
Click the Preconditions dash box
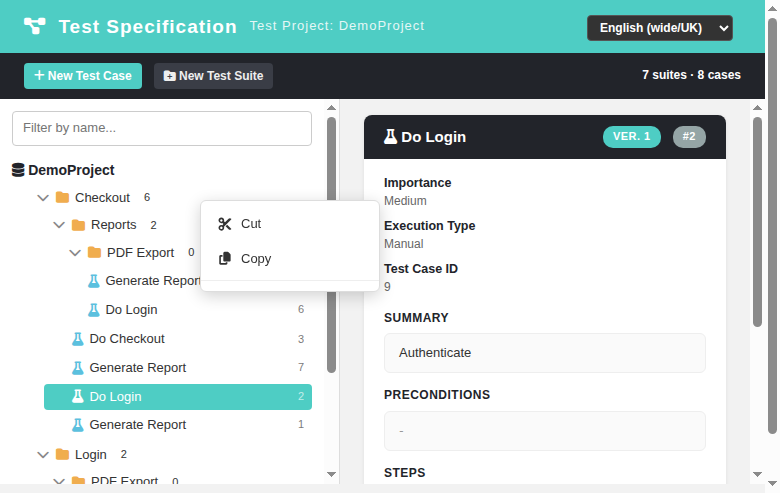click(545, 431)
